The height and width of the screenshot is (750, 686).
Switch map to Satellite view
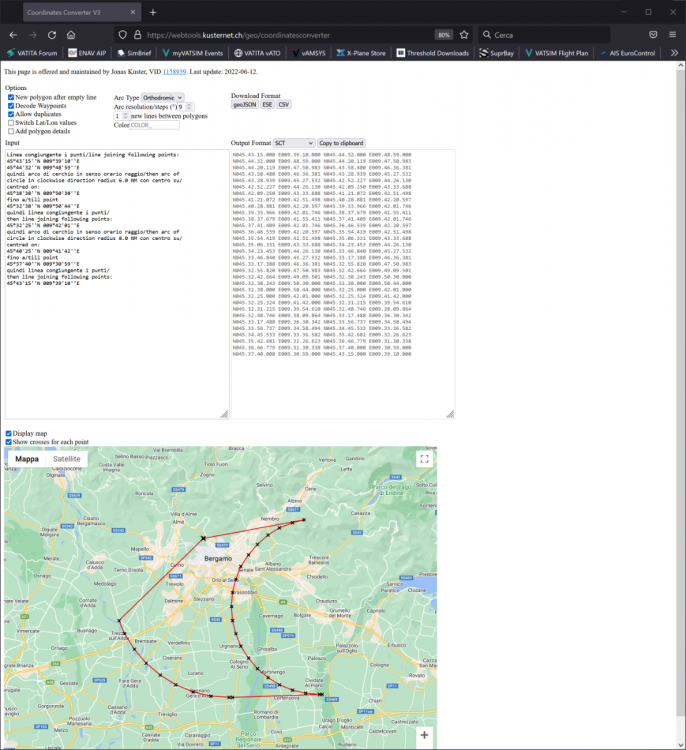click(x=67, y=459)
